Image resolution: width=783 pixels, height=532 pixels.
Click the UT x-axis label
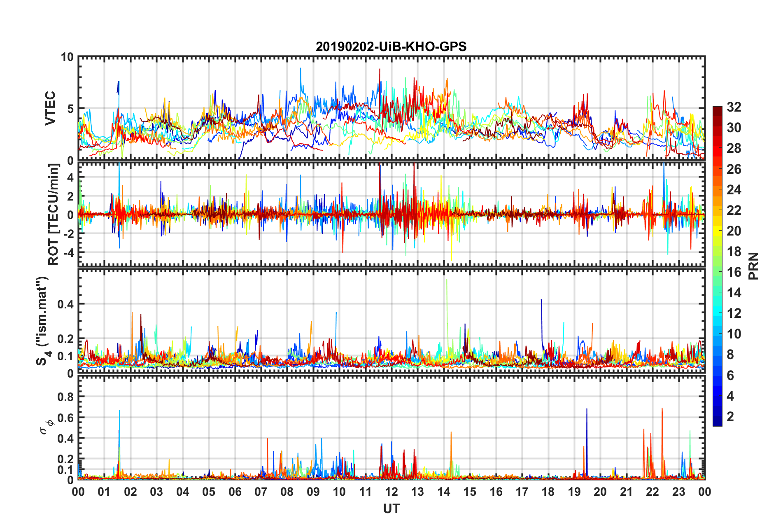click(x=391, y=509)
